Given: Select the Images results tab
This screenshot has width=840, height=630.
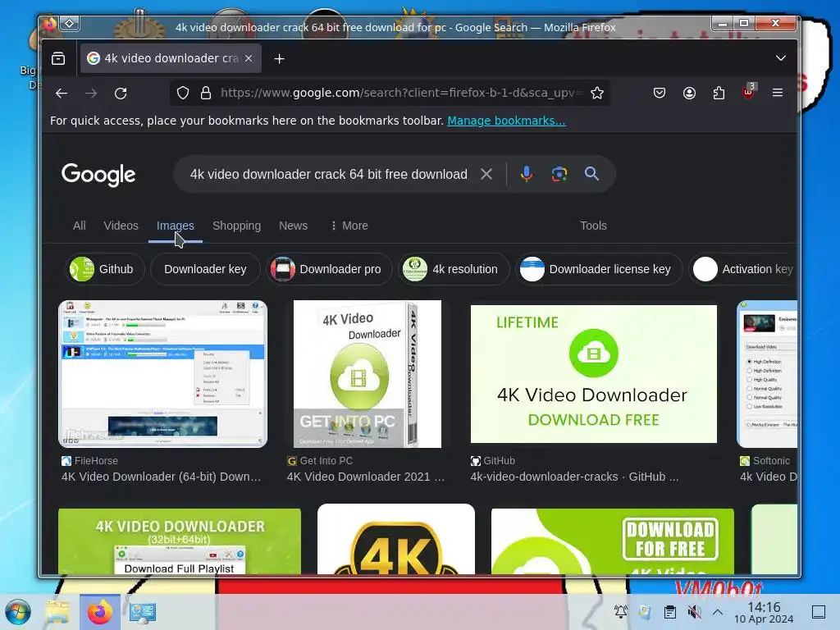Looking at the screenshot, I should coord(176,226).
